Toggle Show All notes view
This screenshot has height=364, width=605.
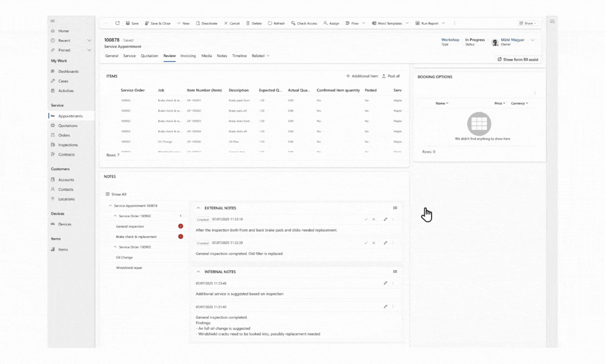coord(116,194)
